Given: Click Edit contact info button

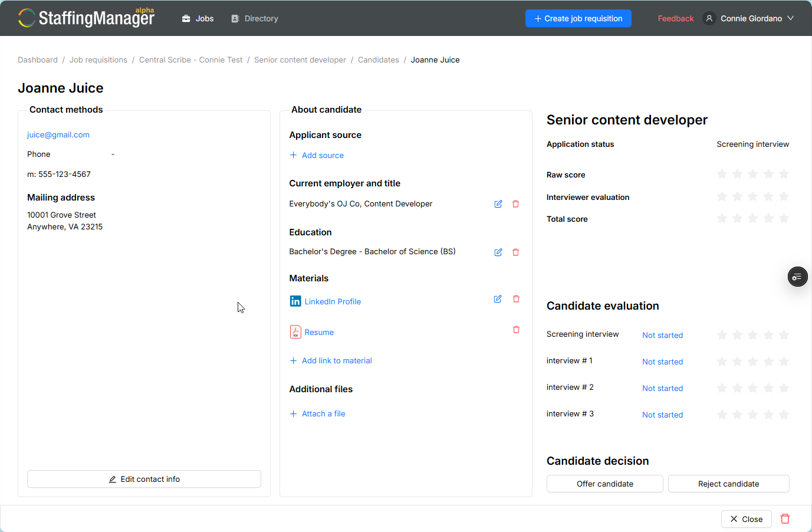Looking at the screenshot, I should pos(144,479).
